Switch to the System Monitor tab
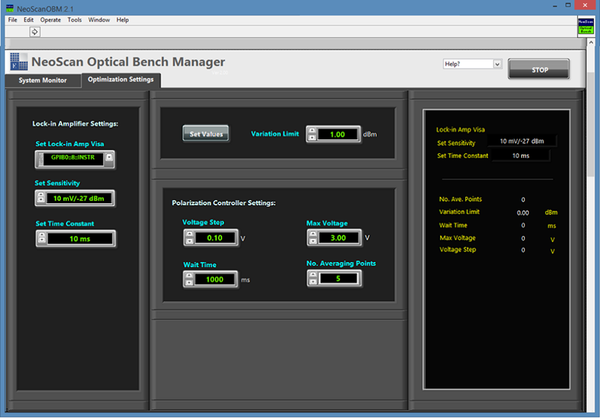Image resolution: width=600 pixels, height=418 pixels. pyautogui.click(x=42, y=79)
